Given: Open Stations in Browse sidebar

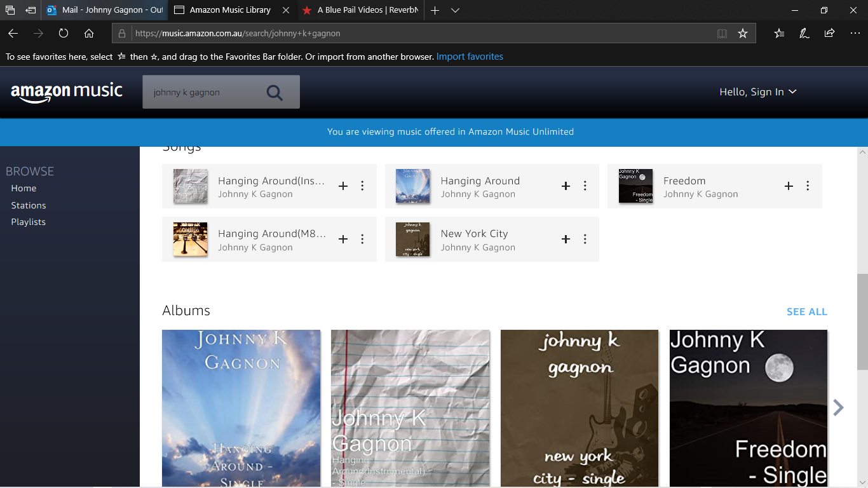Looking at the screenshot, I should (x=29, y=205).
